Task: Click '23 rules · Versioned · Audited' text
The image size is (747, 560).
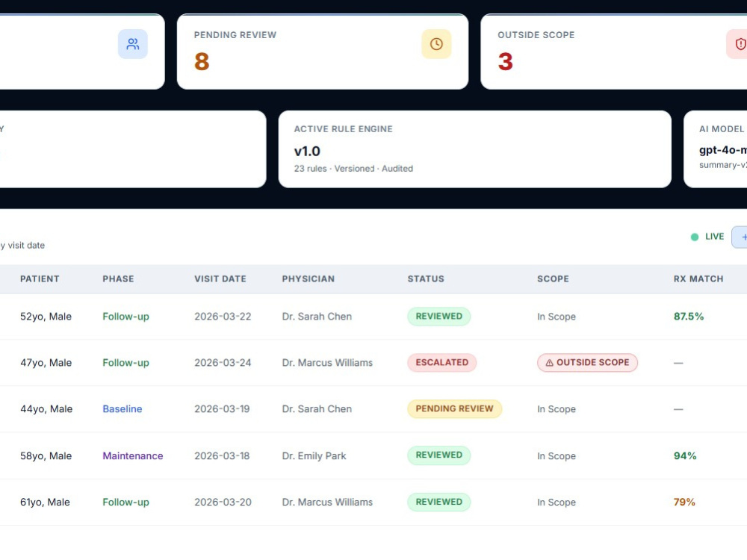Action: click(x=353, y=169)
